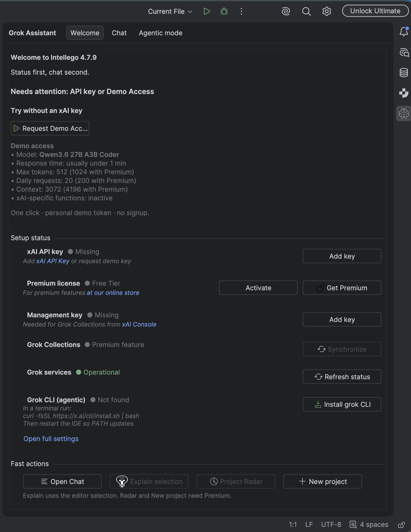This screenshot has height=532, width=411.
Task: Open the Database tool window icon
Action: (x=404, y=73)
